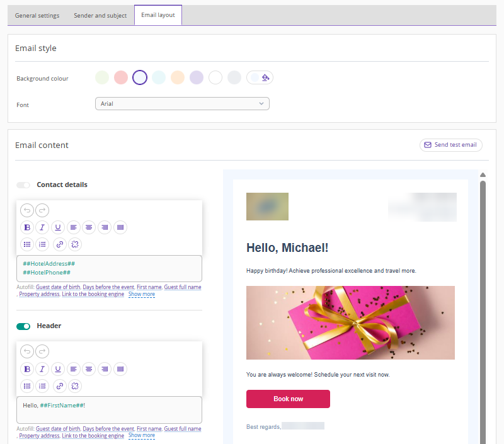
Task: Insert bulleted list in Contact details editor
Action: 27,244
